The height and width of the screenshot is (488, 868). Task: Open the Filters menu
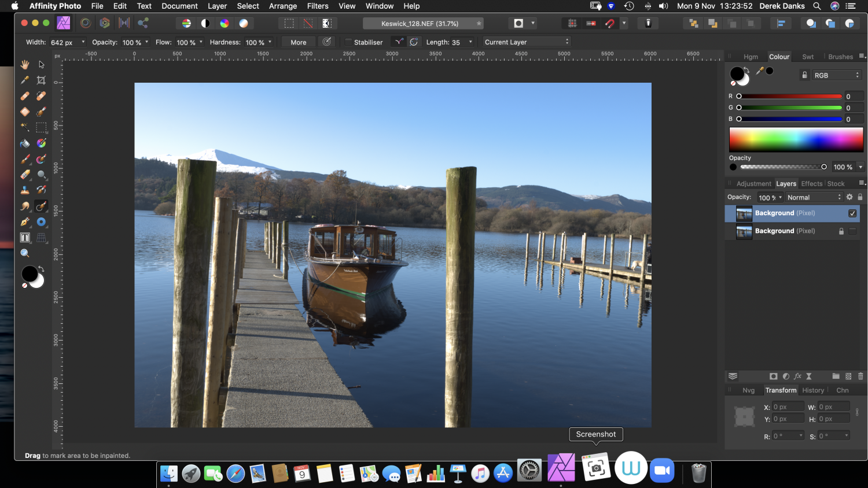point(317,6)
